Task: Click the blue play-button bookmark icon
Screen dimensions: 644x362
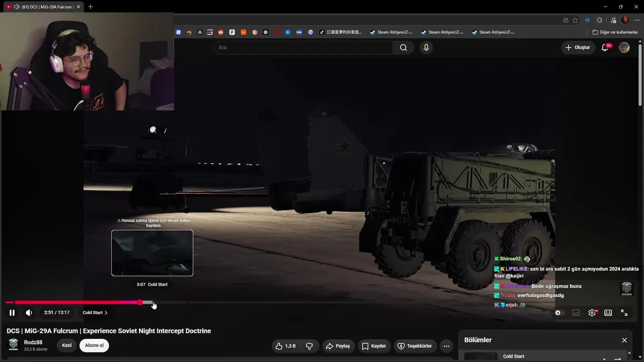Action: (288, 32)
